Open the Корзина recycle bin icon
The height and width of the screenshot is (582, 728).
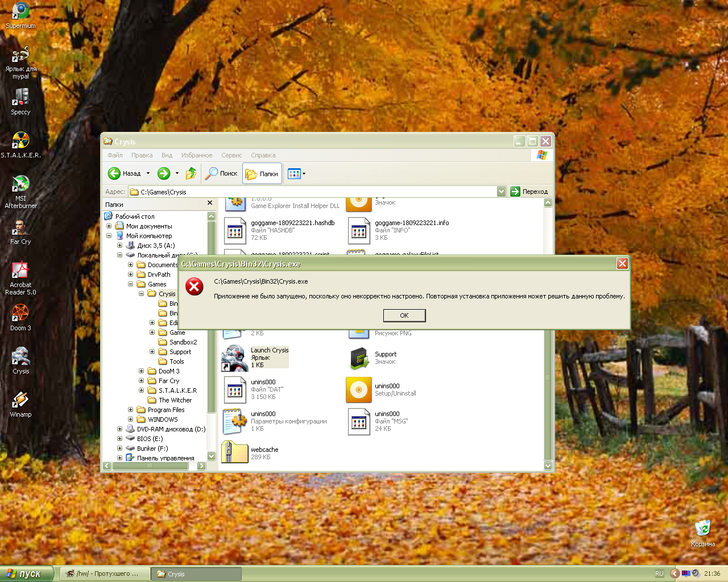tap(703, 533)
